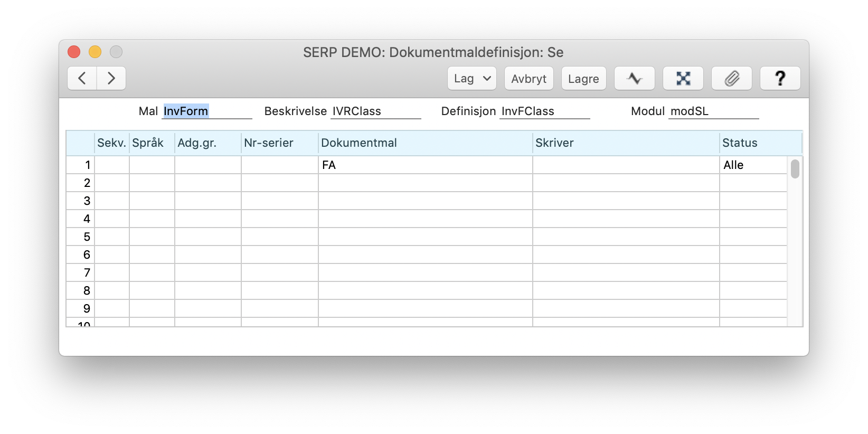Click the Definisjon field InvFClass

545,111
